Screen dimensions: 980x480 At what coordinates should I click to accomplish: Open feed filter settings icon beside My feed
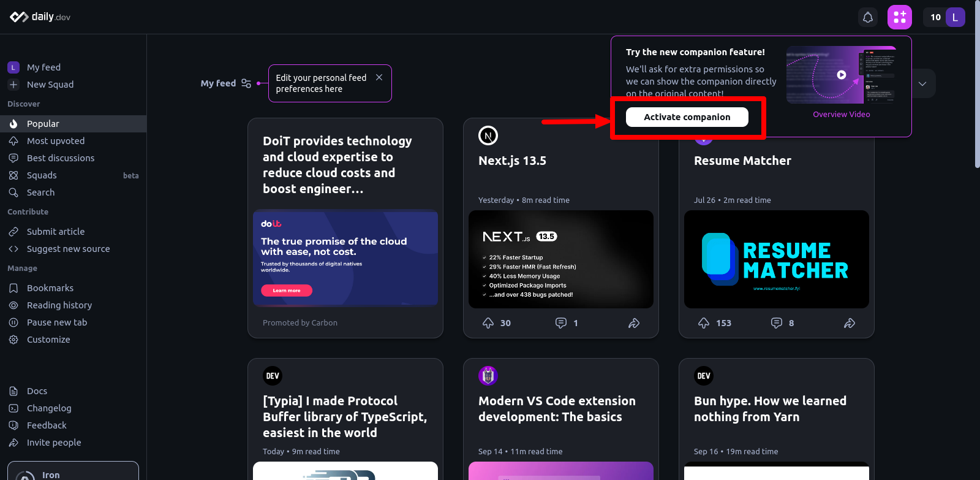(246, 83)
